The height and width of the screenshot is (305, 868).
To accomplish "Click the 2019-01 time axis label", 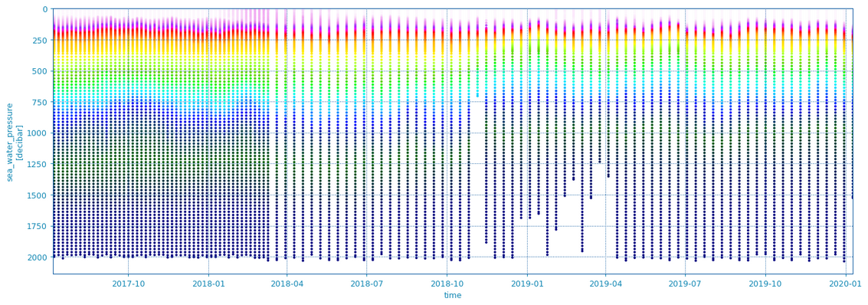I will [527, 284].
